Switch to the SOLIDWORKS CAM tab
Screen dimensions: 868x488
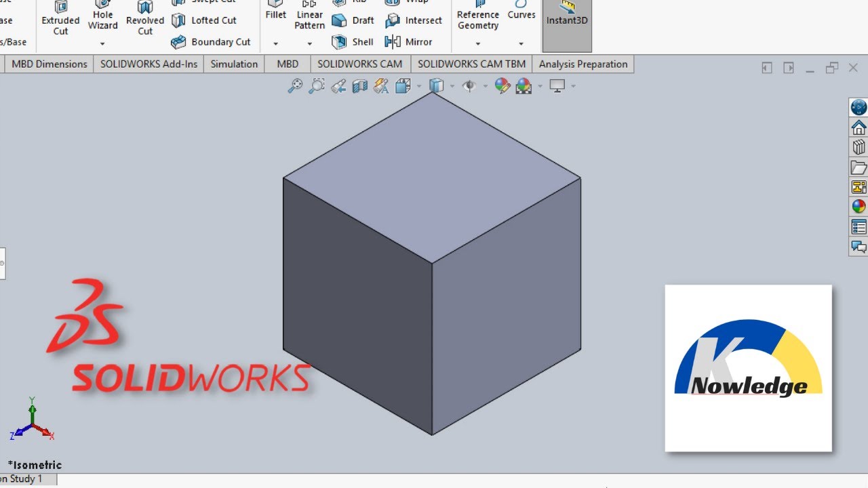[359, 64]
